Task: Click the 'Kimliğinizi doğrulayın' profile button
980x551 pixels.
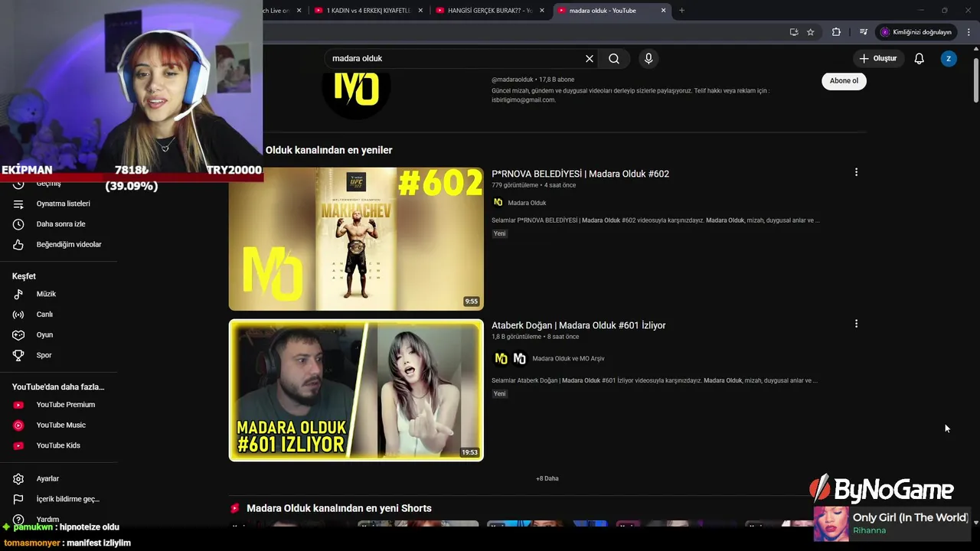Action: (916, 32)
